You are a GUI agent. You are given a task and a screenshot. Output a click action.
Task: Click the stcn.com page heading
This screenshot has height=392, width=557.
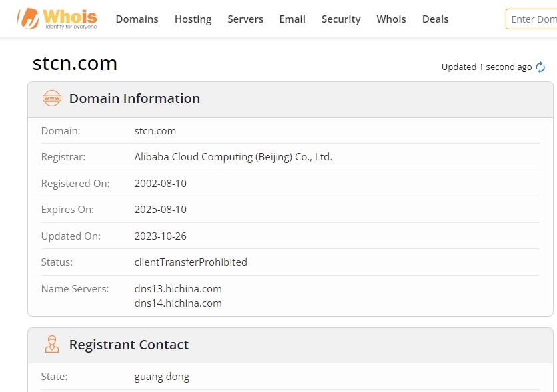coord(75,63)
